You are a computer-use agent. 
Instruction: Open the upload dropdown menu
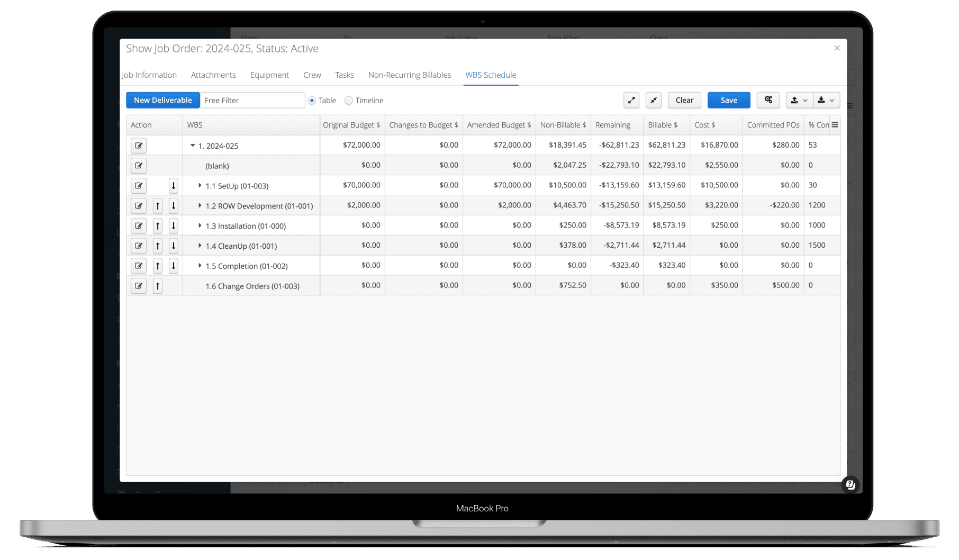tap(799, 100)
